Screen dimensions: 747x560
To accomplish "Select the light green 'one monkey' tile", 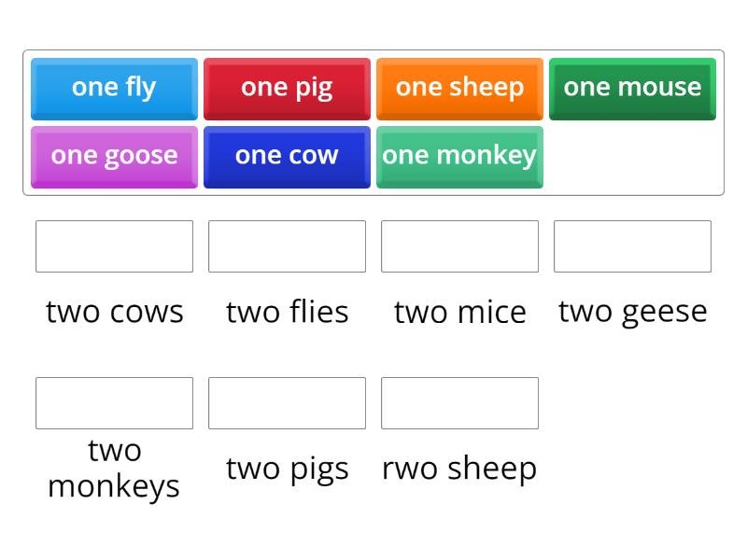I will point(459,155).
